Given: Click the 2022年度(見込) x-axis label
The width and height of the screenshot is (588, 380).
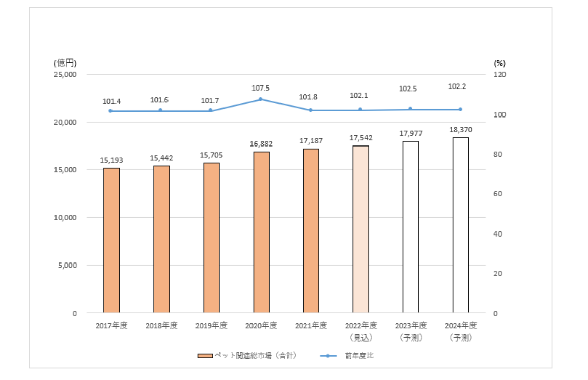Looking at the screenshot, I should [x=360, y=331].
